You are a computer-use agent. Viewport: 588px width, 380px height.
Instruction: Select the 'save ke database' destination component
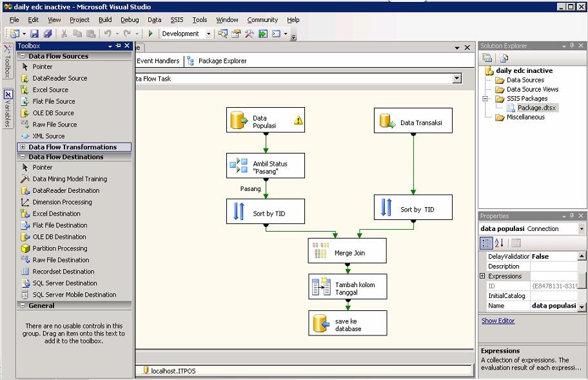click(x=348, y=323)
